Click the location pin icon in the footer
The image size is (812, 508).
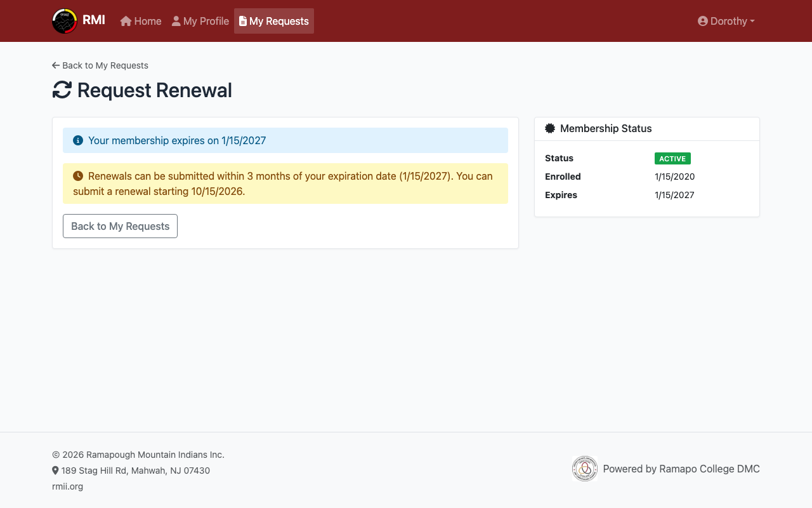click(55, 470)
